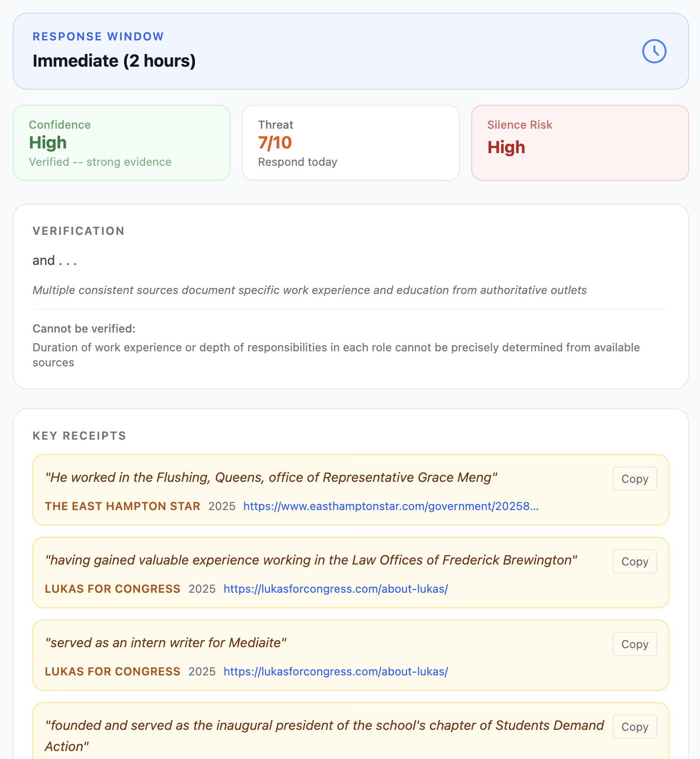Open lukasforcongress link under Mediaite quote
This screenshot has width=700, height=759.
(335, 671)
